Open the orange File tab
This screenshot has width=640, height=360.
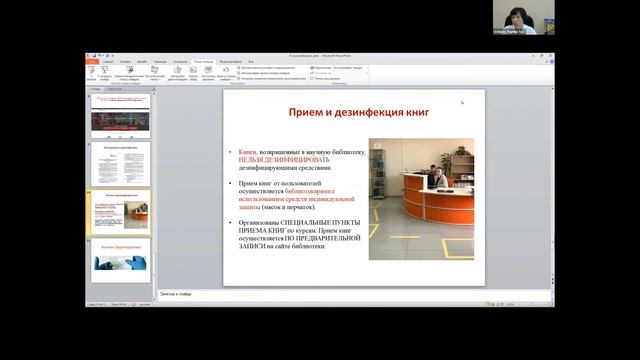coord(92,62)
